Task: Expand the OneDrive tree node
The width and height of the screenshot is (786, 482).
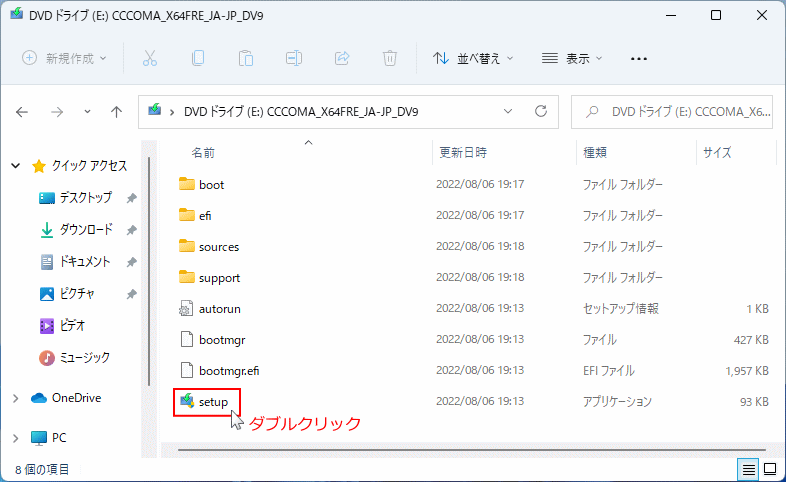Action: coord(16,398)
